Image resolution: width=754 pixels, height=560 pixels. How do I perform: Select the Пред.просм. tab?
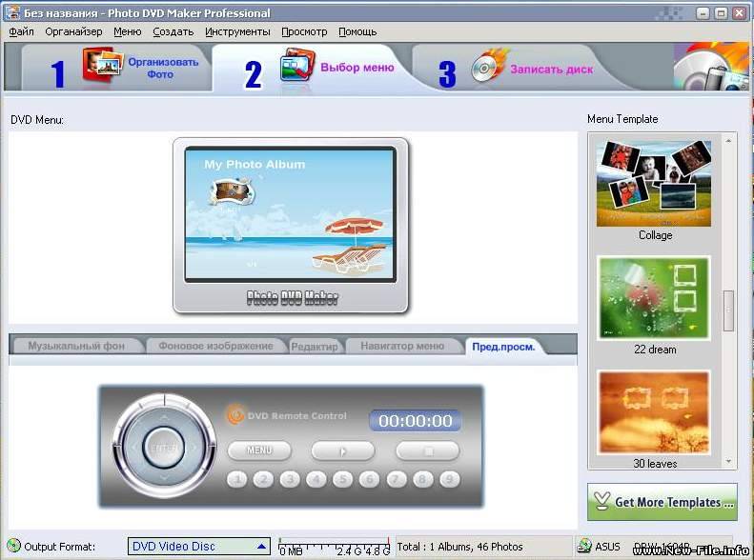pyautogui.click(x=503, y=347)
